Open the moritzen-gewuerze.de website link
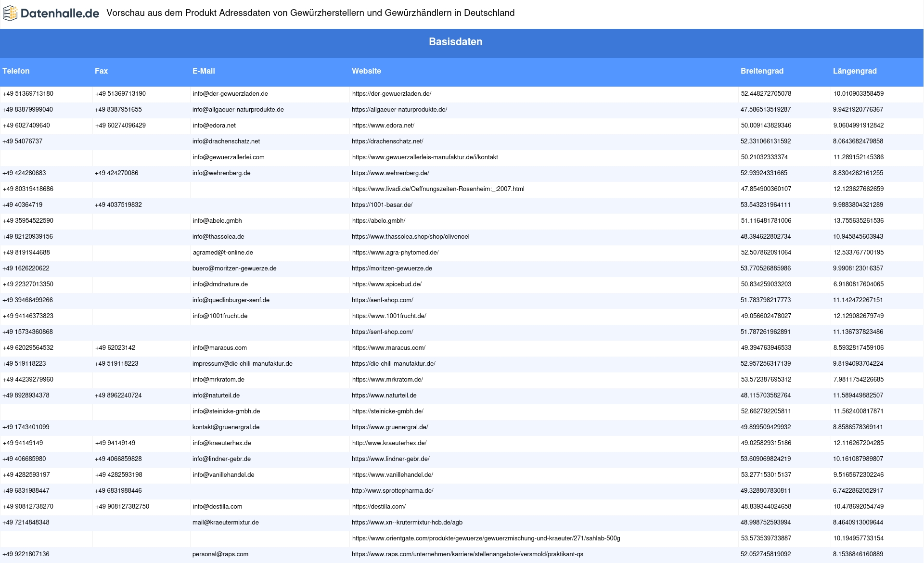The image size is (924, 563). click(x=392, y=269)
